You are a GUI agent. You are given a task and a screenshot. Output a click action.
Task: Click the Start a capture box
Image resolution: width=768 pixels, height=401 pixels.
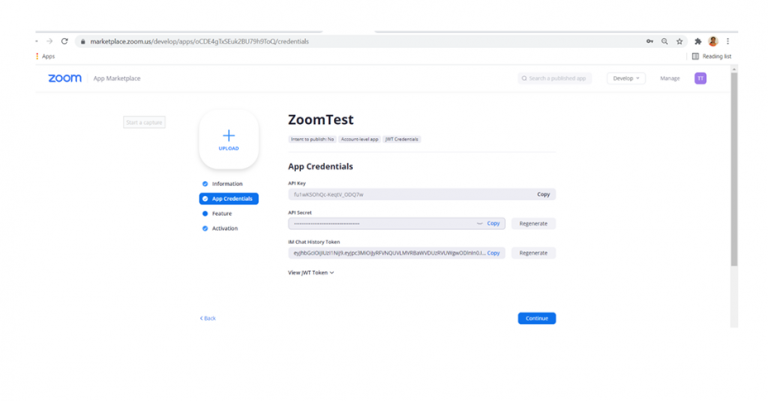(x=144, y=122)
